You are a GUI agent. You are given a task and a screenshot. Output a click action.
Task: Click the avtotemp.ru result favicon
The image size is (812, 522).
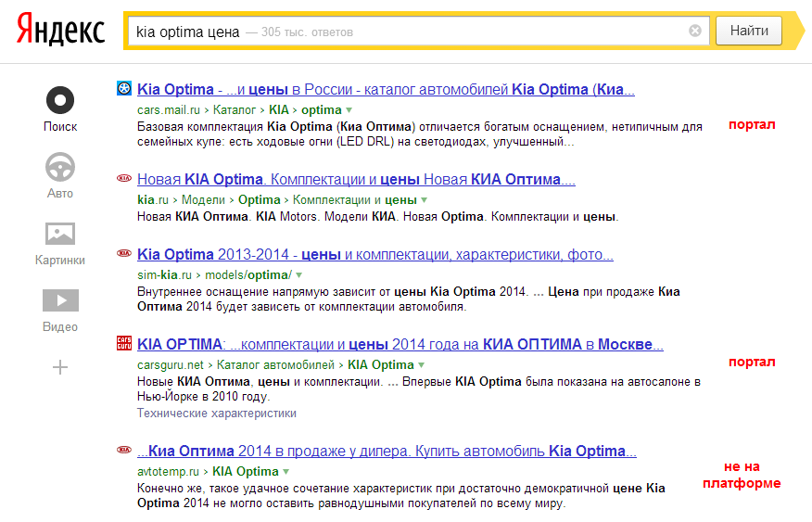124,450
